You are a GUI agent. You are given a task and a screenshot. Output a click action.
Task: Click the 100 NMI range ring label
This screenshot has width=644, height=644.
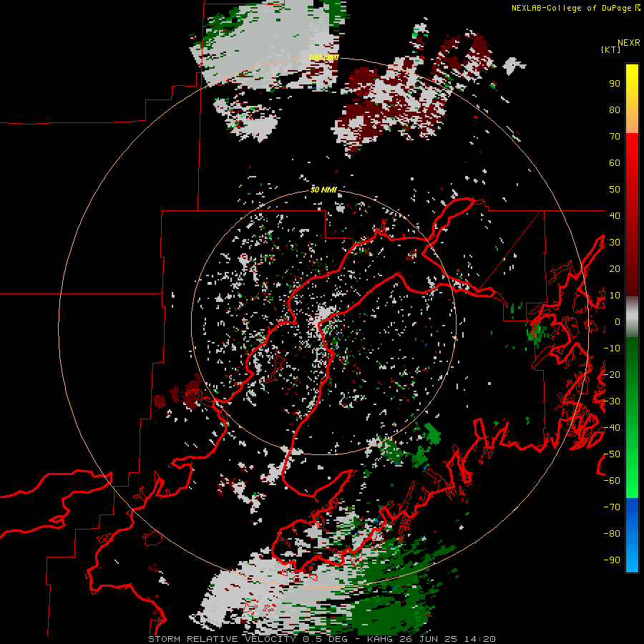pos(323,57)
